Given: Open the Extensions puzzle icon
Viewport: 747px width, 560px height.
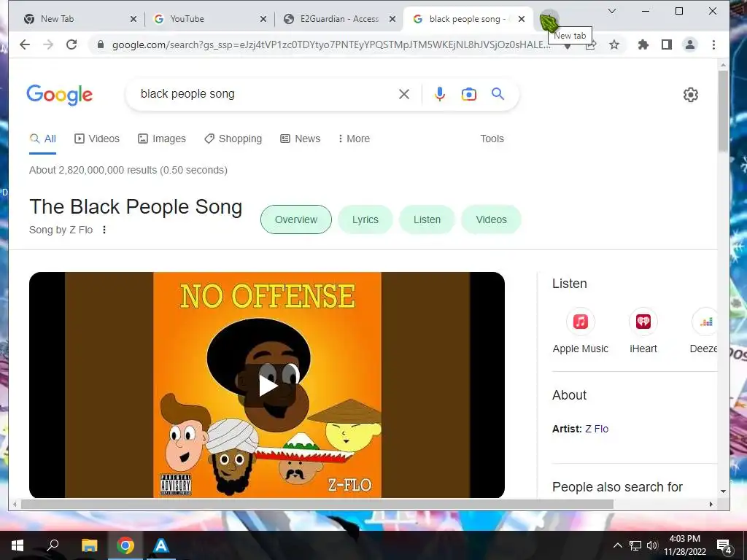Looking at the screenshot, I should click(x=643, y=44).
